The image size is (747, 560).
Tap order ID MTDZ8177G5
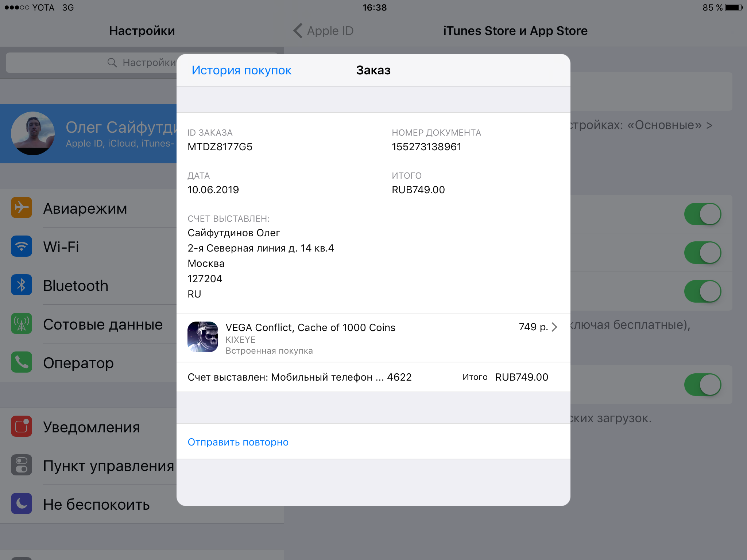coord(220,147)
